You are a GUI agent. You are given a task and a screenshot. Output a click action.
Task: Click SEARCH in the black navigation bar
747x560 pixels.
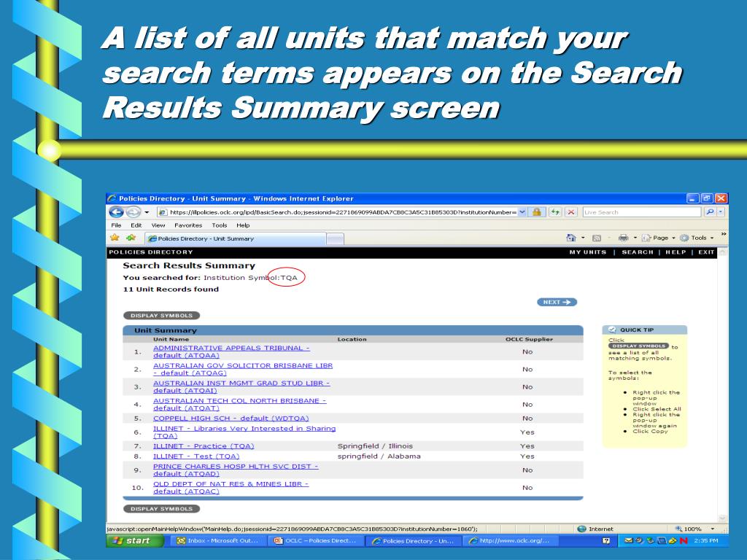tap(638, 252)
